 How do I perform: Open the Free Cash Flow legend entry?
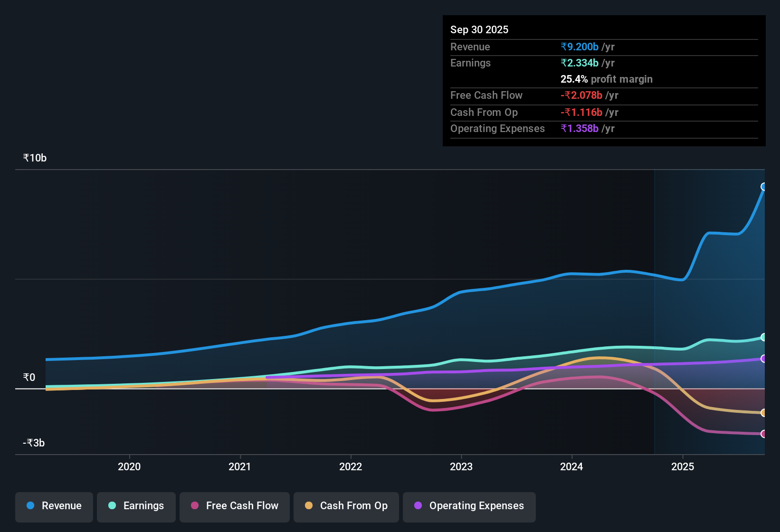[x=234, y=506]
